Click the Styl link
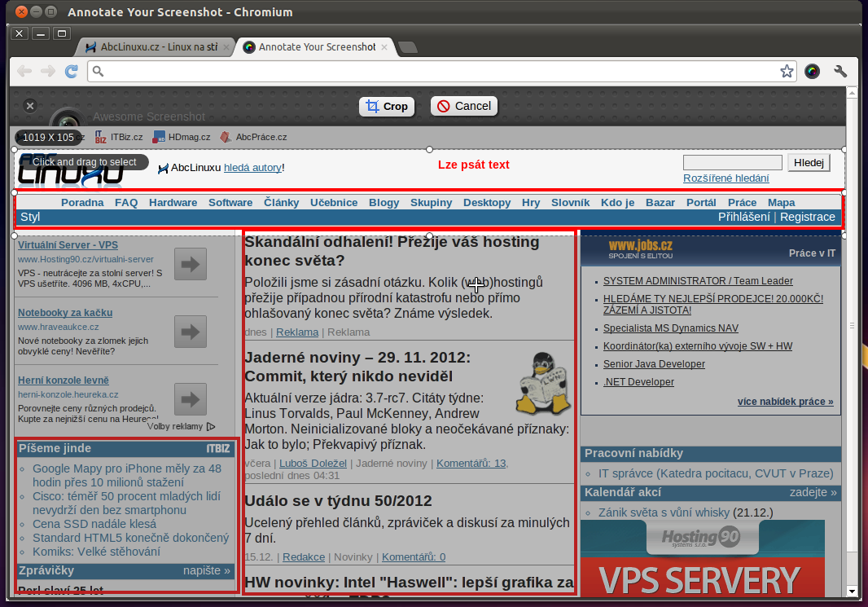The image size is (868, 607). [30, 217]
